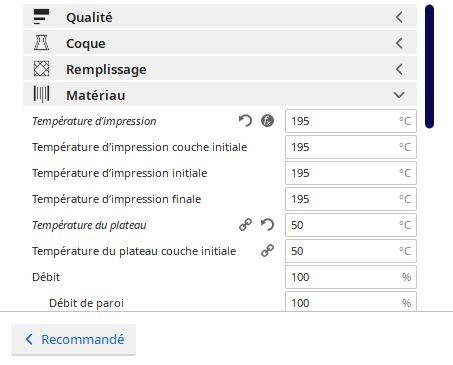This screenshot has width=453, height=365.
Task: Click the formula icon beside Température d'impression
Action: tap(267, 121)
